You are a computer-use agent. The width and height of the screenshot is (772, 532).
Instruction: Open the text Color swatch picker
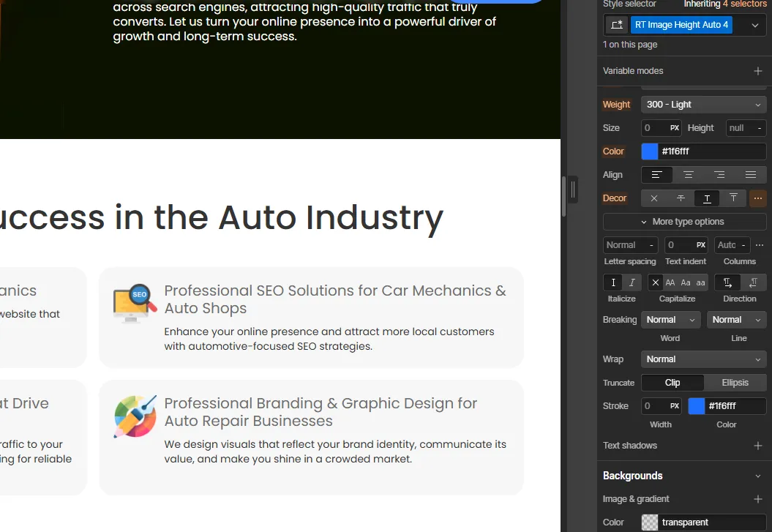click(x=650, y=151)
